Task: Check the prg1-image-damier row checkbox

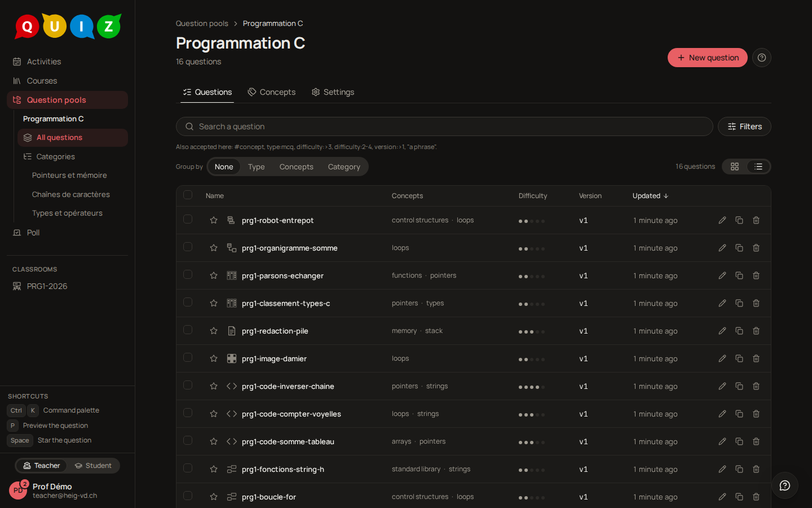Action: [188, 357]
